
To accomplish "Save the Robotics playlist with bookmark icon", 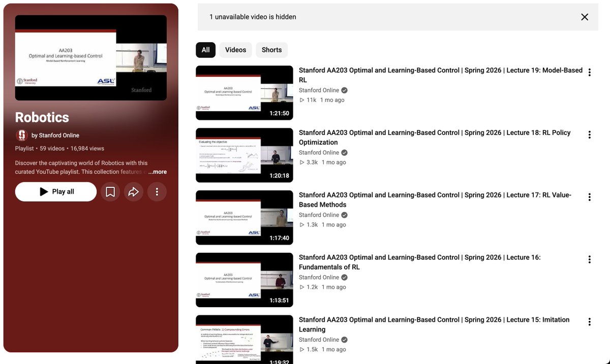I will coord(110,191).
